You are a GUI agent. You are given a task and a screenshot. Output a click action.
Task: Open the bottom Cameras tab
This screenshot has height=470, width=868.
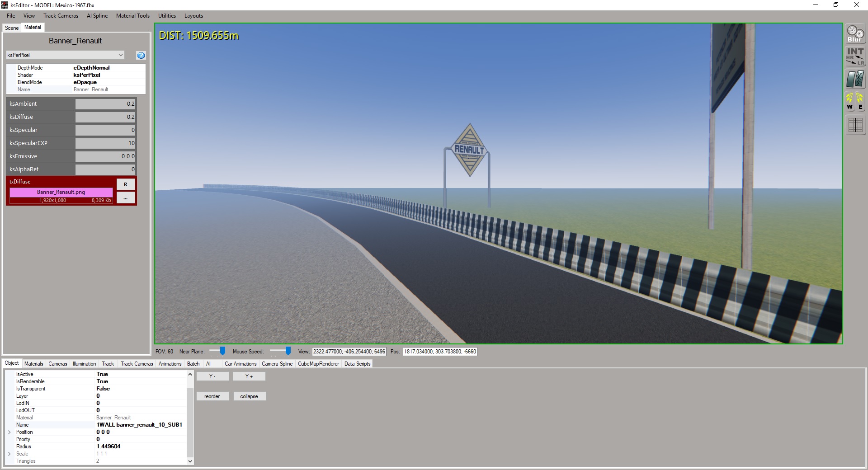58,364
